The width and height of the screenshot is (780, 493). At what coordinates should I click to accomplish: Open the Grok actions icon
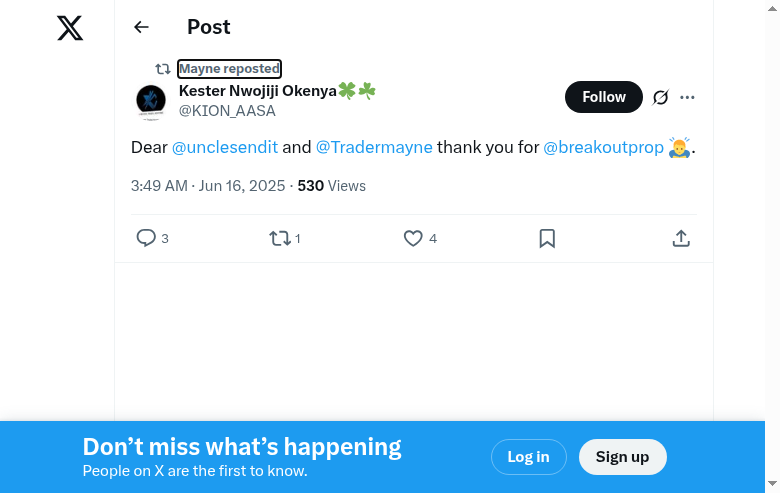(660, 97)
